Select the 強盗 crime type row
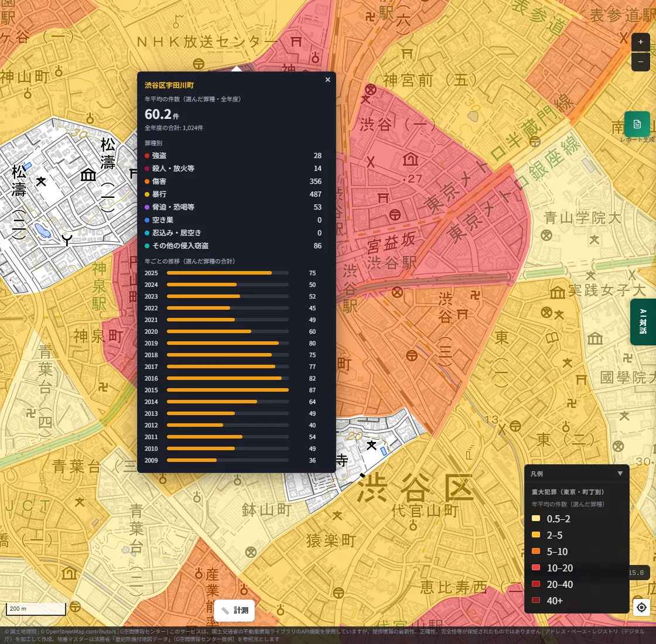This screenshot has width=656, height=644. [233, 156]
